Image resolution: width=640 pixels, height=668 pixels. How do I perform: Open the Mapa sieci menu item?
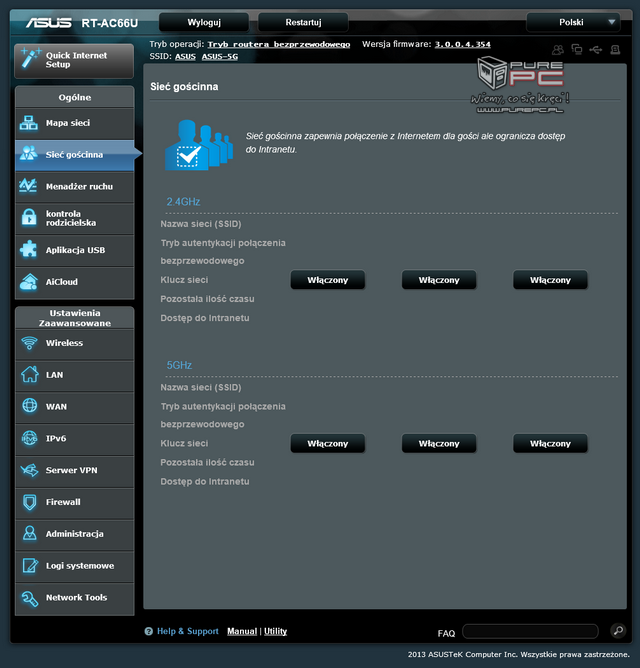coord(75,123)
